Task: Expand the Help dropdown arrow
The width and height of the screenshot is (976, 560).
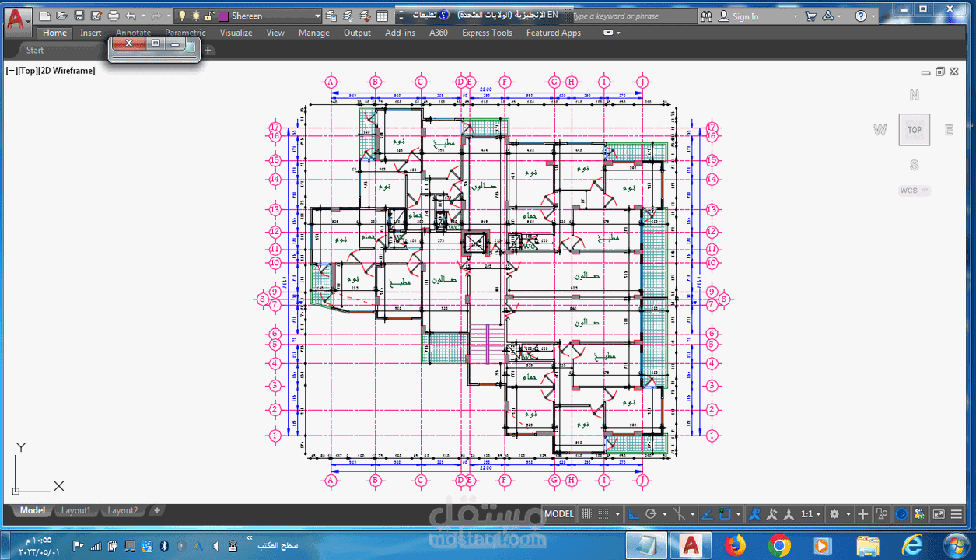Action: click(874, 16)
